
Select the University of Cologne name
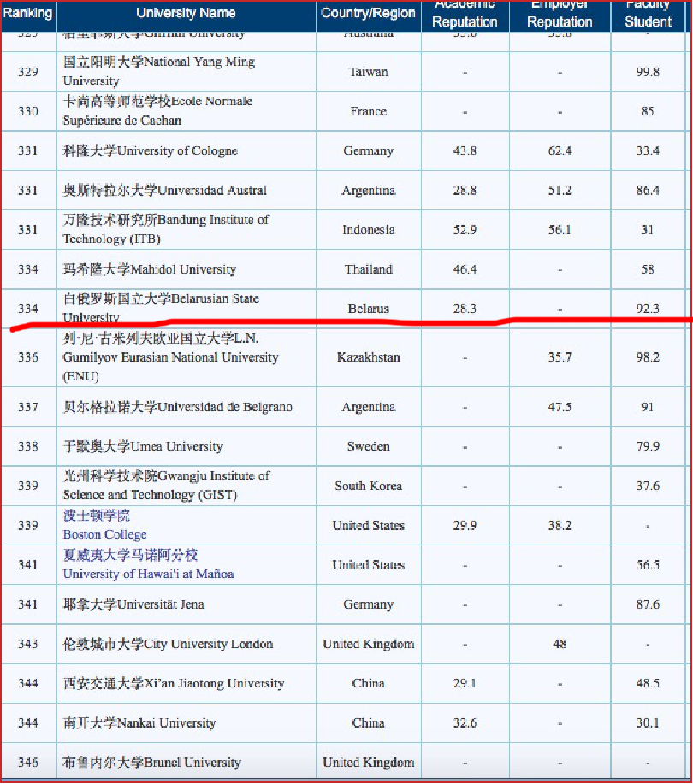click(x=150, y=150)
